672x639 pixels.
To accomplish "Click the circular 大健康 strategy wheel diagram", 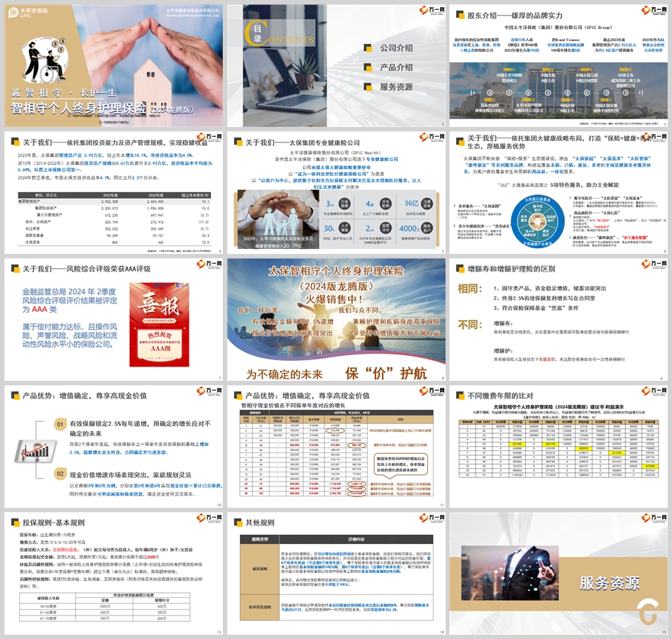I will [537, 221].
